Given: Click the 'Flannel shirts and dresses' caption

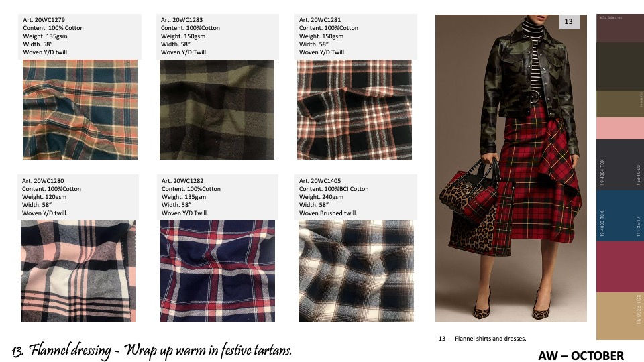Looking at the screenshot, I should [x=490, y=339].
